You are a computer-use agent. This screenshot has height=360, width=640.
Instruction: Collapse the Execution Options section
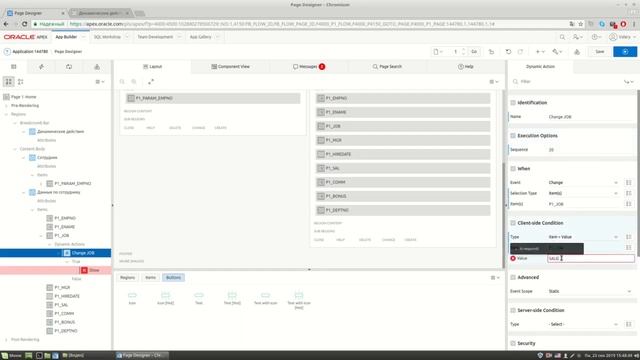513,136
